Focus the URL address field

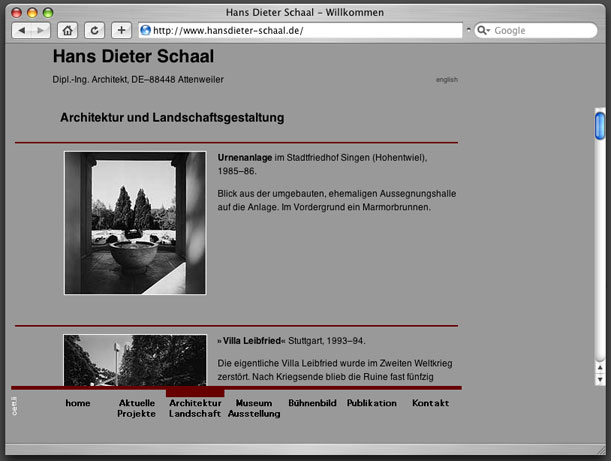[300, 30]
